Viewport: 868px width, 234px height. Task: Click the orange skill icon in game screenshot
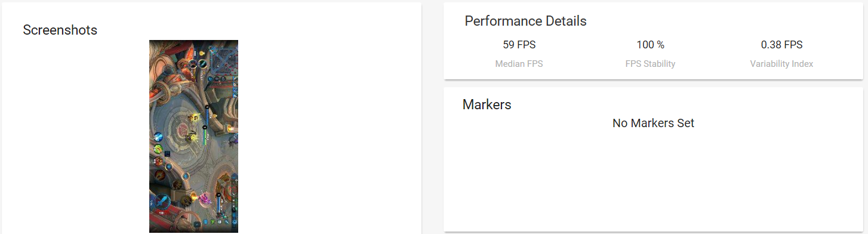pos(158,161)
